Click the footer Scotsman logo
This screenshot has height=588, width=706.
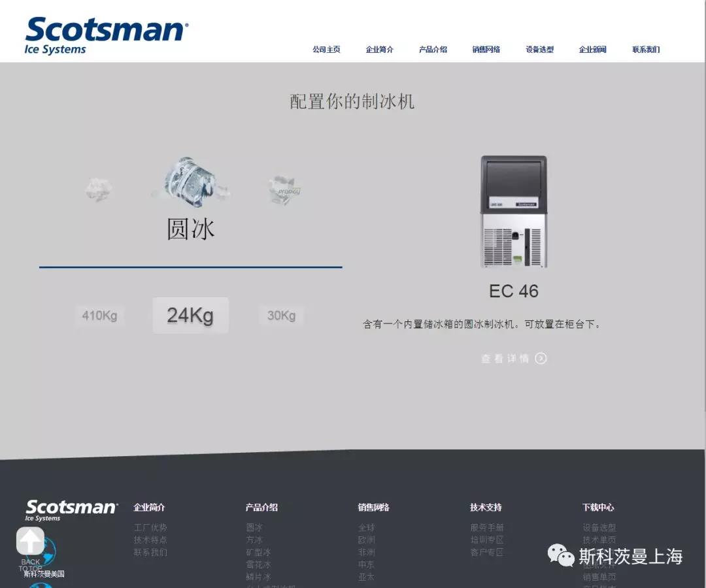[x=72, y=510]
